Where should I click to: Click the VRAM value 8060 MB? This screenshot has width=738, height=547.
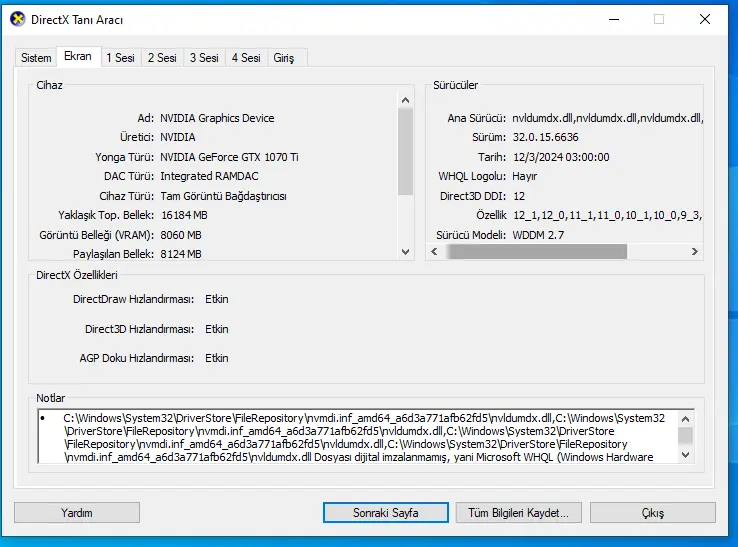(x=181, y=235)
